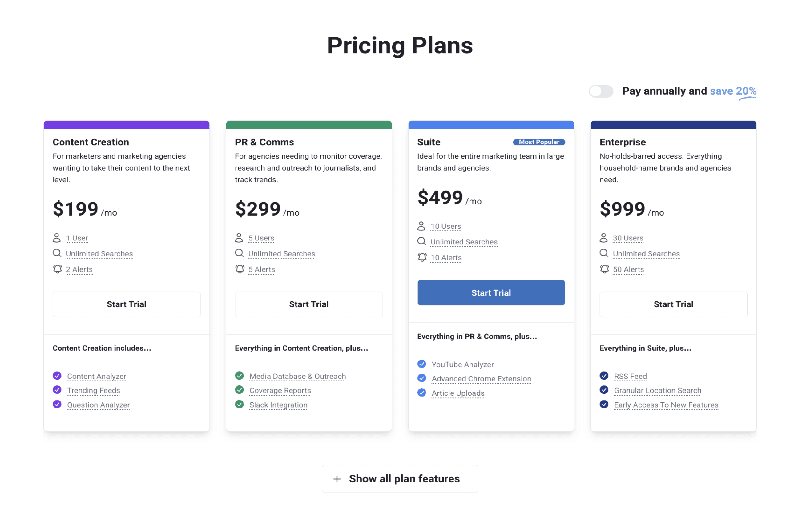Click the user icon beside 30 Users

604,237
